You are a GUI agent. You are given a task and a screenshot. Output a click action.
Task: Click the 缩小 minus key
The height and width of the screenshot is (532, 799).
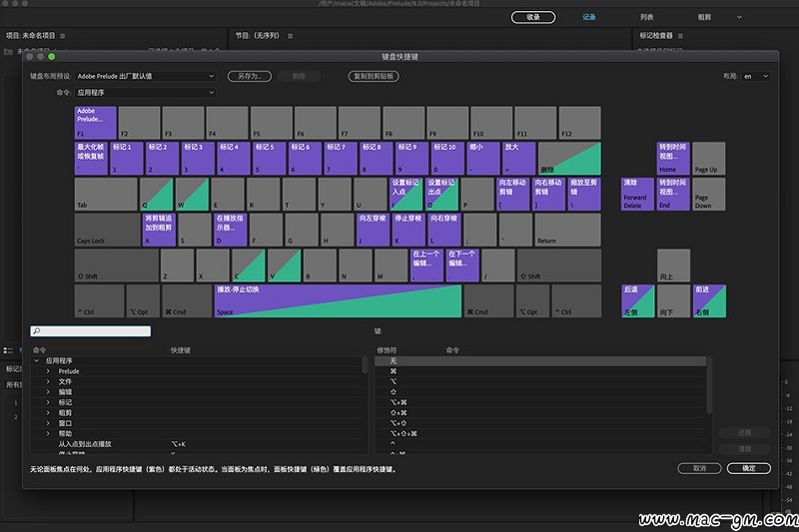[483, 159]
